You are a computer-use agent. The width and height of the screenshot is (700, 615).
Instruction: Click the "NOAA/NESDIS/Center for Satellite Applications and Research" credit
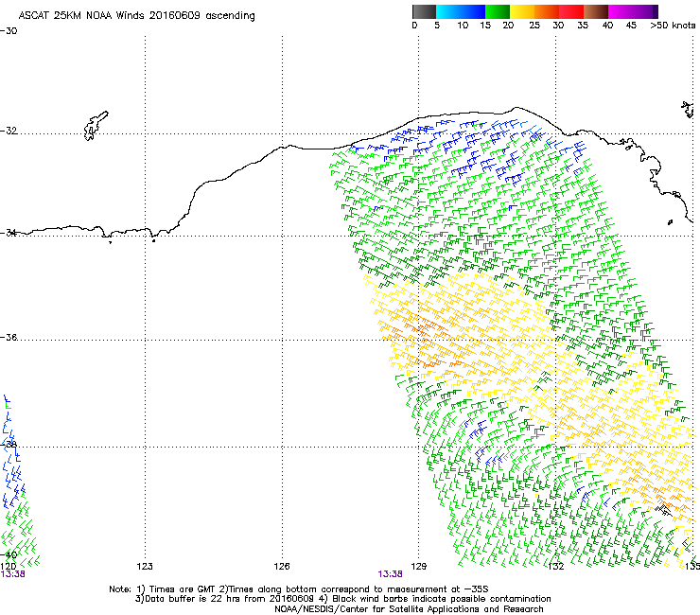[x=409, y=609]
